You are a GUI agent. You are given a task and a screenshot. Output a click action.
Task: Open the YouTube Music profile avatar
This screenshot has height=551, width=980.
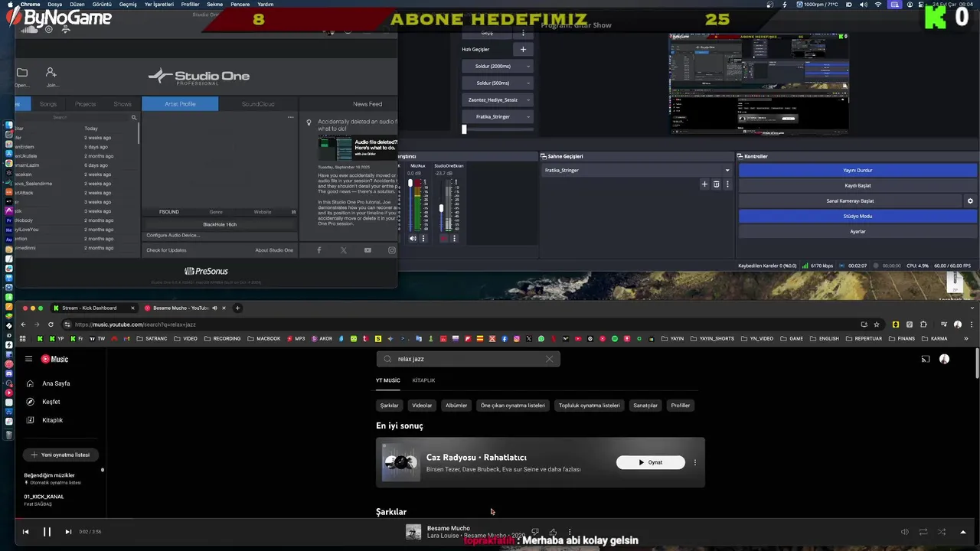(944, 359)
